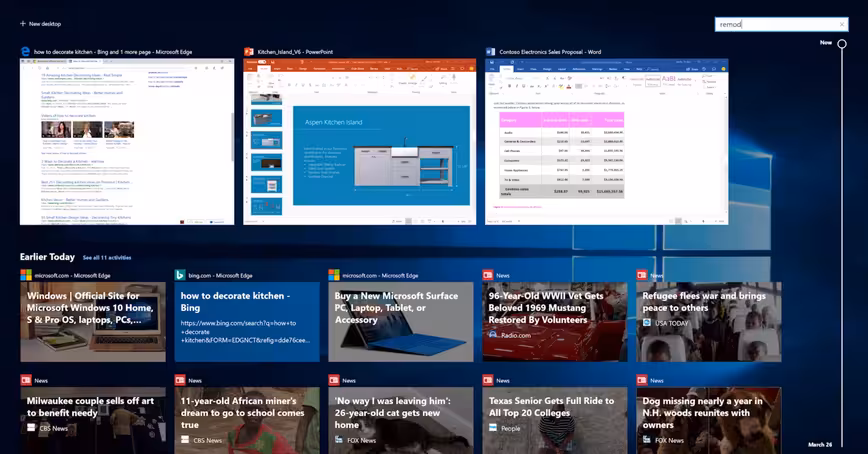Click the PowerPoint icon beside Kitchen_Island_V6
The height and width of the screenshot is (454, 868).
coord(249,51)
